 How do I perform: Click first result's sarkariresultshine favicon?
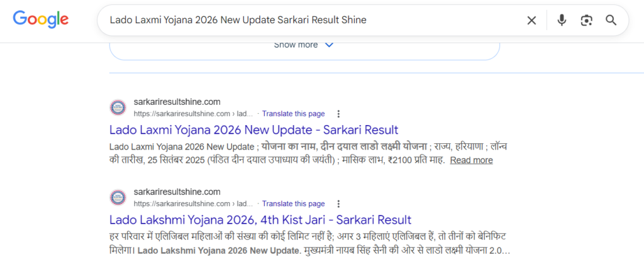[x=118, y=107]
